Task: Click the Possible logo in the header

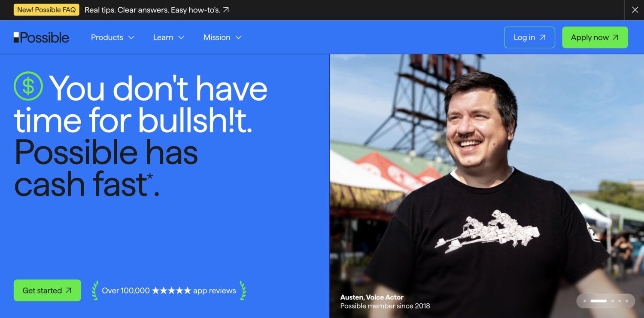Action: [x=41, y=38]
